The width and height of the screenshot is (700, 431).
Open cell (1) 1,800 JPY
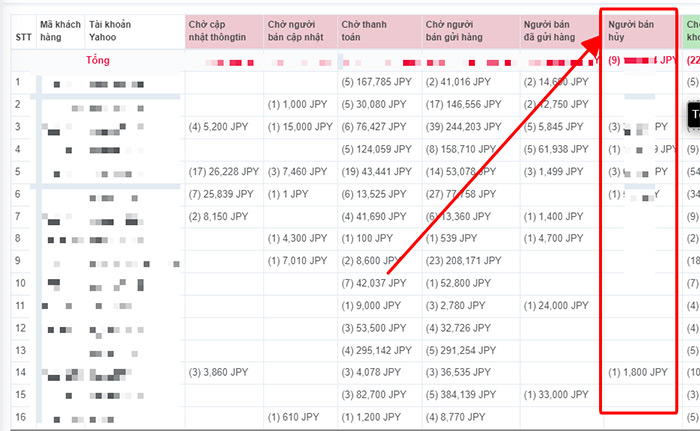(638, 372)
